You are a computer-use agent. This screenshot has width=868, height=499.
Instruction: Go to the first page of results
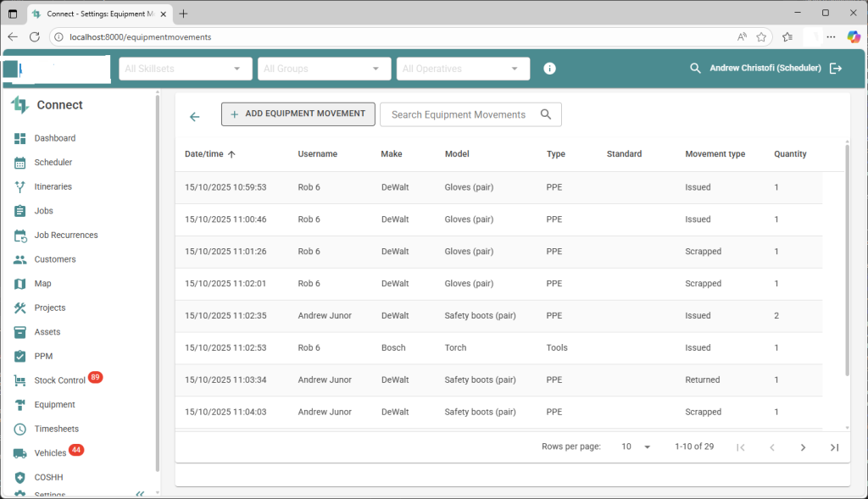[x=741, y=447]
